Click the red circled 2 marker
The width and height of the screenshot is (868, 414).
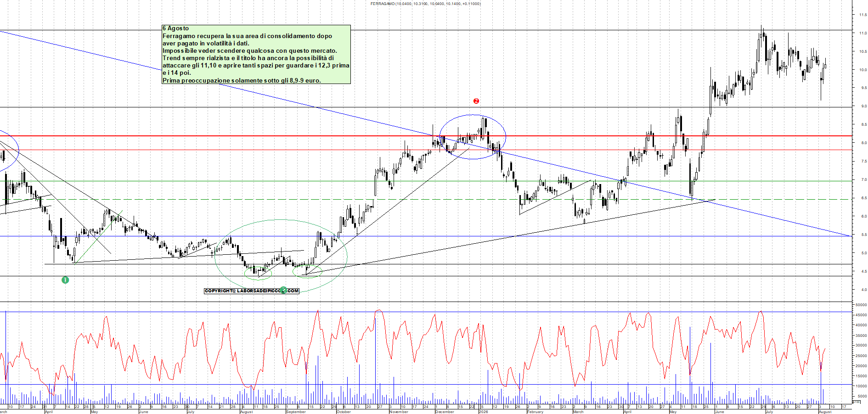point(476,101)
